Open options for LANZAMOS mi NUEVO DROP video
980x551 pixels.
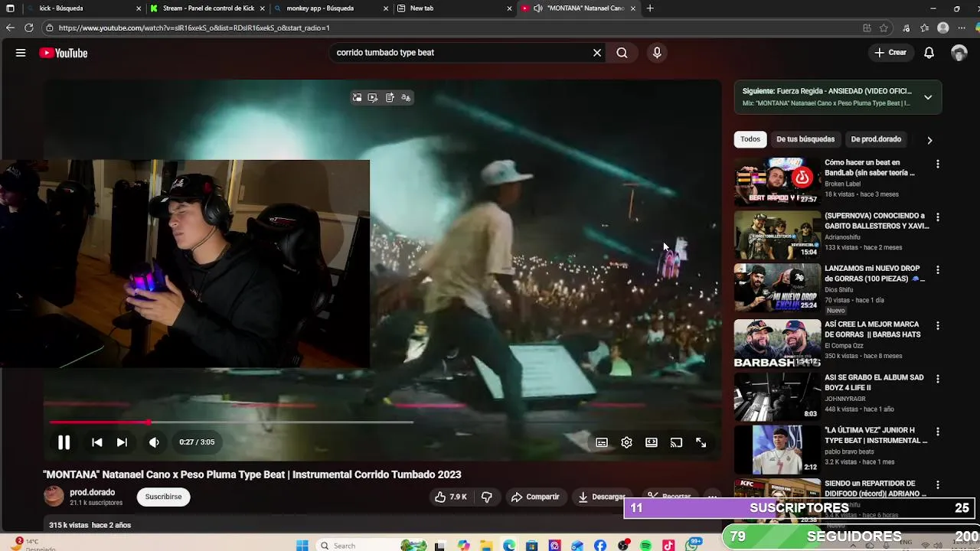937,270
